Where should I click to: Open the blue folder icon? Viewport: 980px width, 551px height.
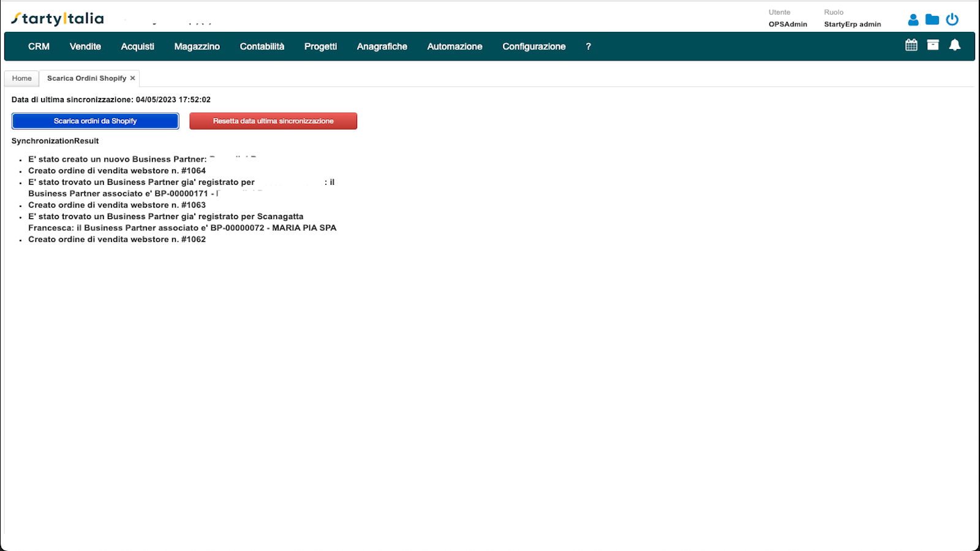pyautogui.click(x=932, y=20)
